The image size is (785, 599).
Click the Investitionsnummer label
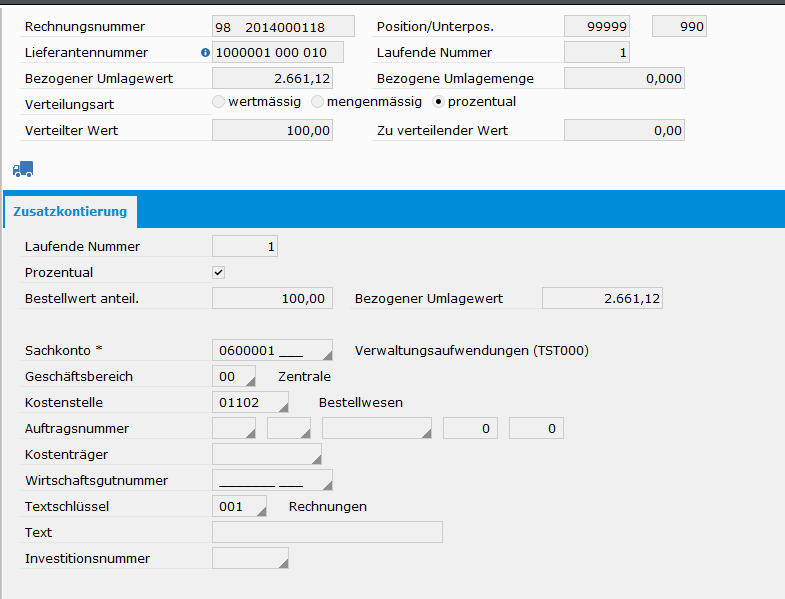88,558
